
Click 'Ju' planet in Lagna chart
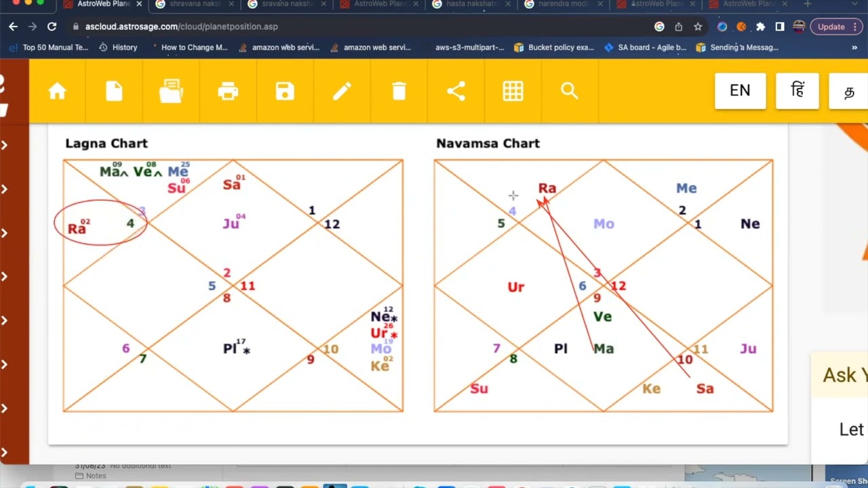231,224
